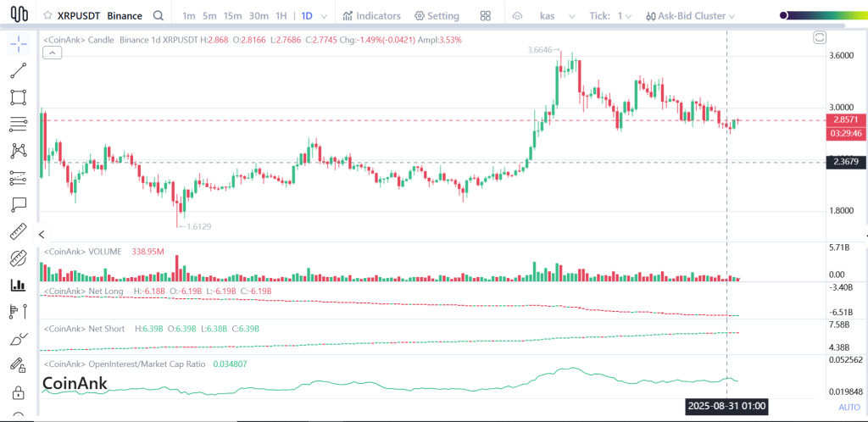Select the brush drawing tool
Image resolution: width=868 pixels, height=422 pixels.
pos(19,338)
